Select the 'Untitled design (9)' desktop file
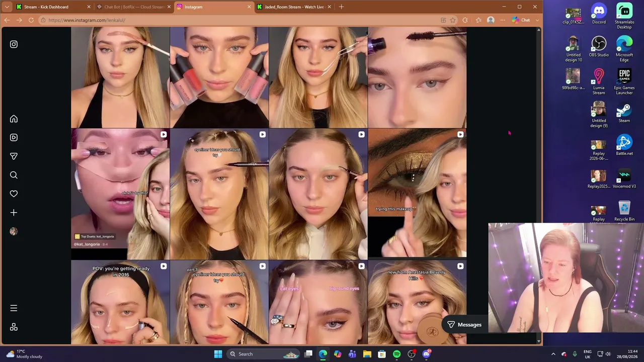This screenshot has height=362, width=644. (599, 115)
